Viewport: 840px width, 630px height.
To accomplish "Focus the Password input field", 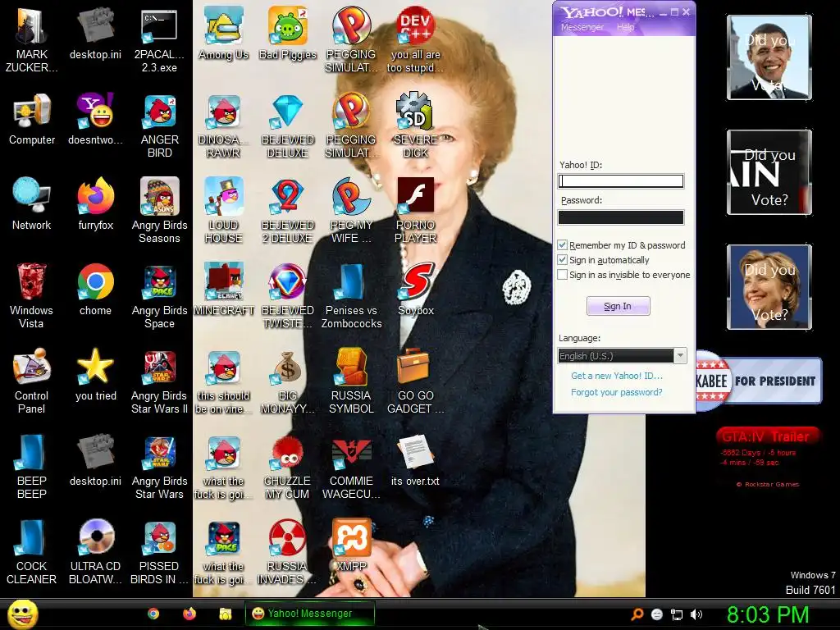I will (x=621, y=217).
